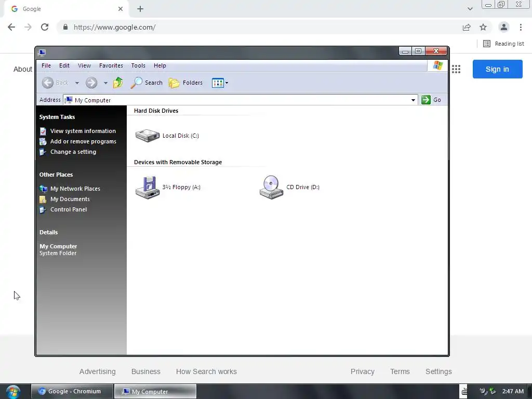This screenshot has width=532, height=399.
Task: Open the Help menu
Action: point(160,65)
